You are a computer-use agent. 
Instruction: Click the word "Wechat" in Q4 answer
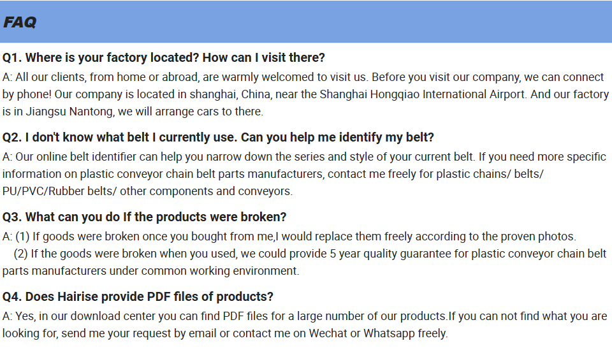pyautogui.click(x=328, y=333)
